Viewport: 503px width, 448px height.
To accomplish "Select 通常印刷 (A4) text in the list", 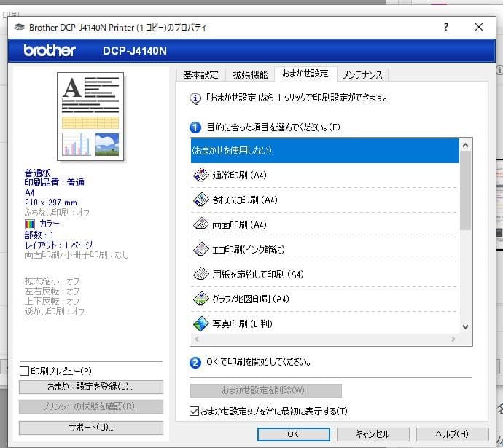I will (x=239, y=176).
